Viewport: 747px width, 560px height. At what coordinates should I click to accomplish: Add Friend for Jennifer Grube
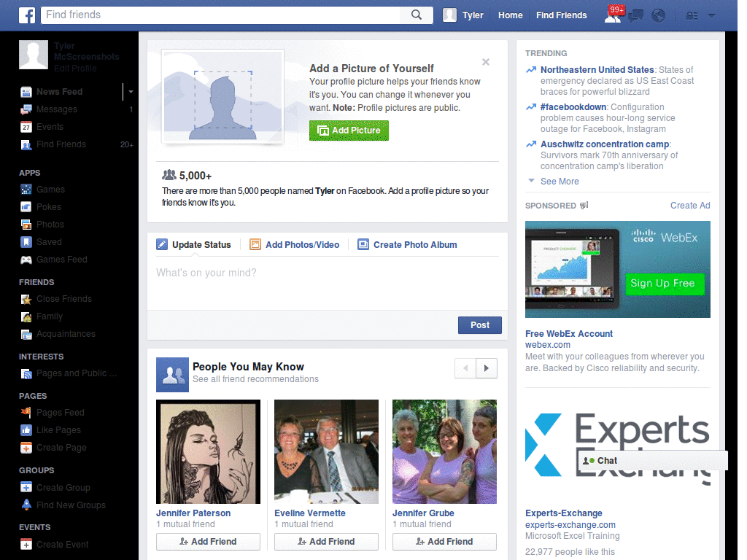tap(444, 542)
